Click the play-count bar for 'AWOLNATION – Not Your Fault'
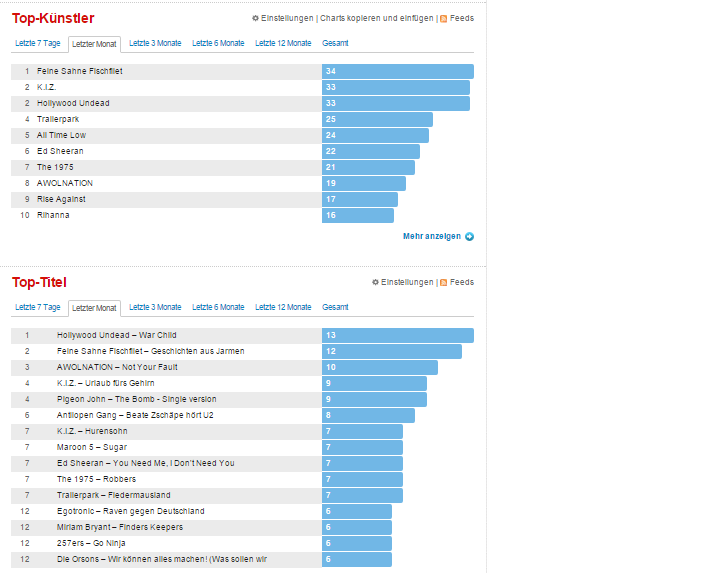 379,367
